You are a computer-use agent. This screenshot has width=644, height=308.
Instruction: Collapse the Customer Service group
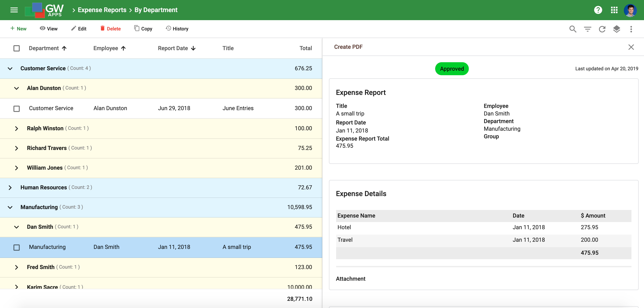(10, 68)
